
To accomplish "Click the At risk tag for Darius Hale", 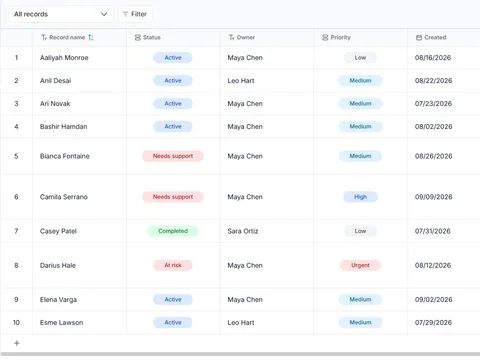I will pyautogui.click(x=173, y=266).
